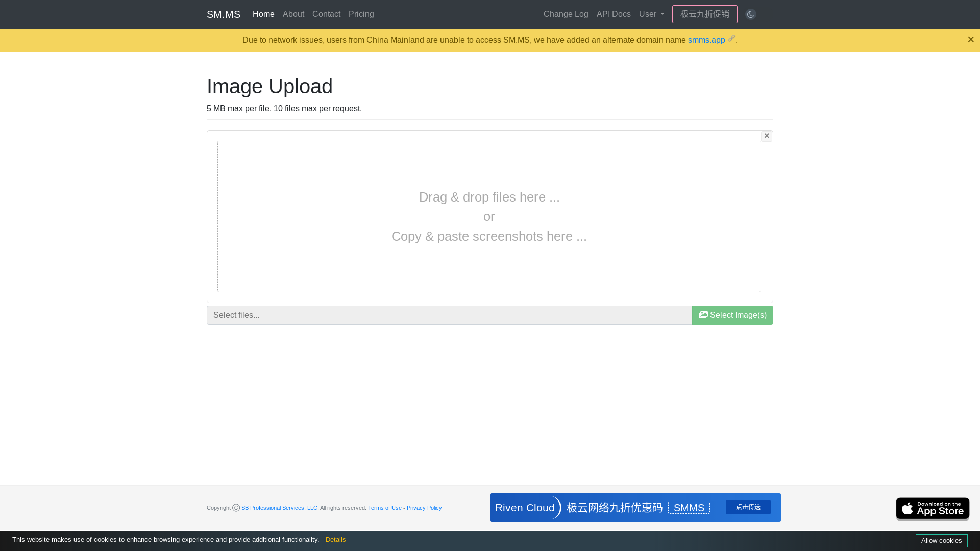
Task: Click the Select files... input field
Action: pos(449,315)
